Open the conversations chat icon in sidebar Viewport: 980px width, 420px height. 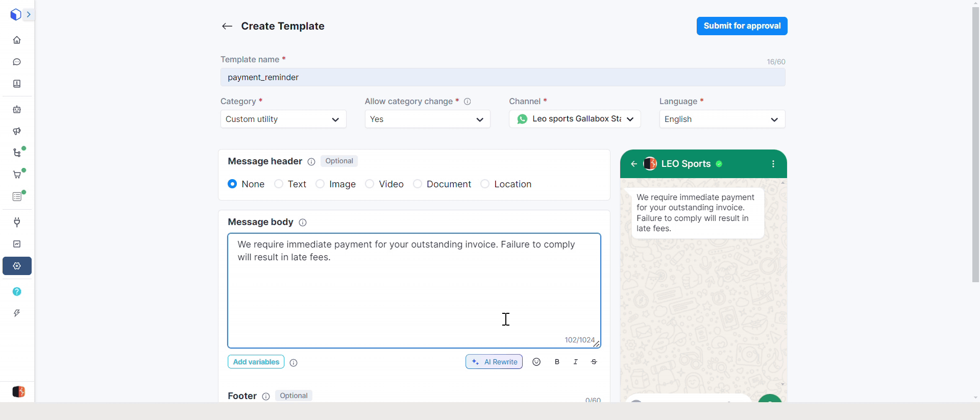pyautogui.click(x=17, y=62)
